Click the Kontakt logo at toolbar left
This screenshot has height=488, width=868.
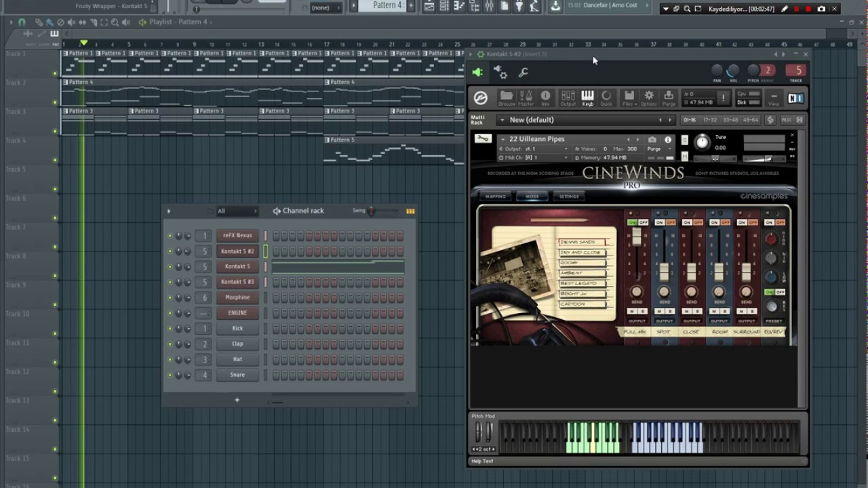click(x=481, y=98)
